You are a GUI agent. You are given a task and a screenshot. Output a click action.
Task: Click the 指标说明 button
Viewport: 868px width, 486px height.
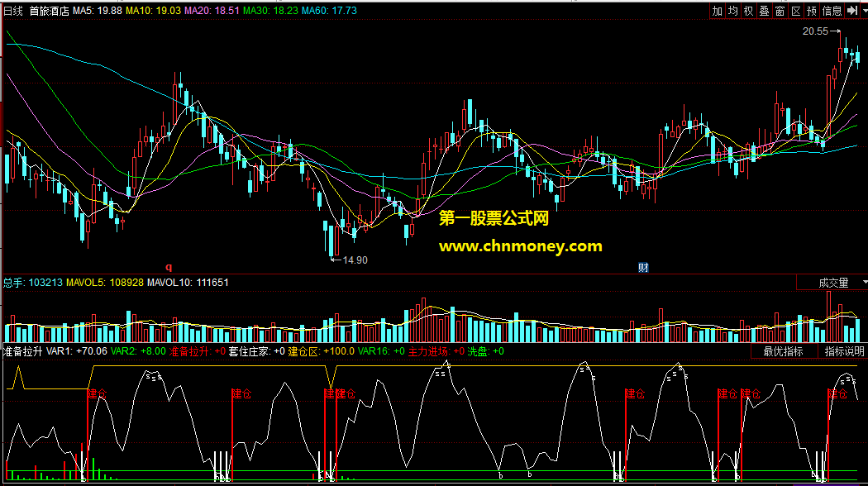pyautogui.click(x=844, y=351)
